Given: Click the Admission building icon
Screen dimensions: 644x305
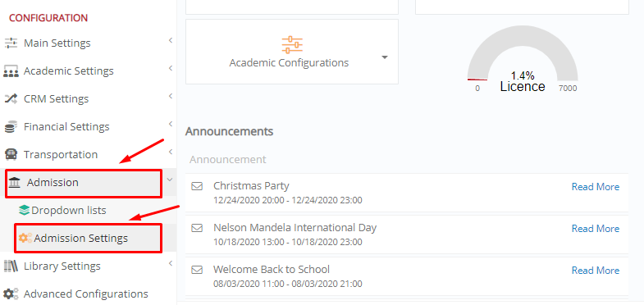Looking at the screenshot, I should pos(15,183).
